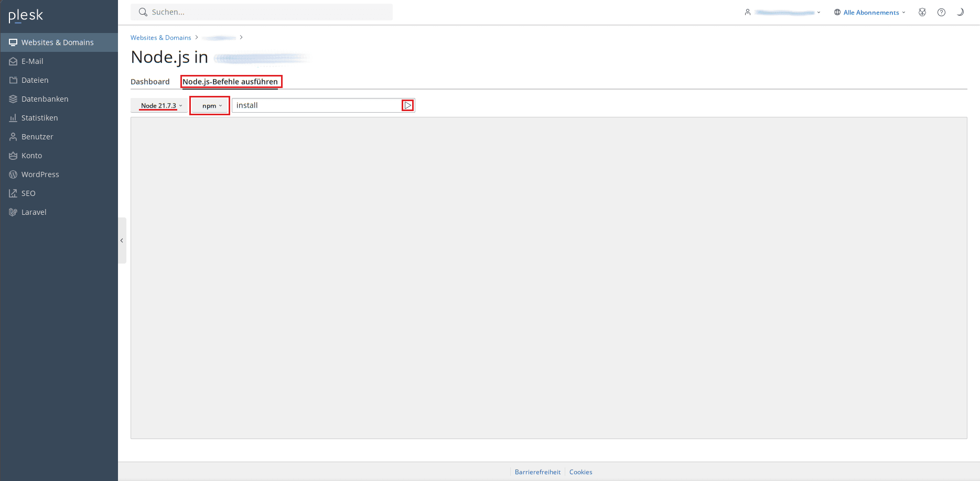Image resolution: width=980 pixels, height=481 pixels.
Task: Focus the Suchen search field
Action: 262,12
